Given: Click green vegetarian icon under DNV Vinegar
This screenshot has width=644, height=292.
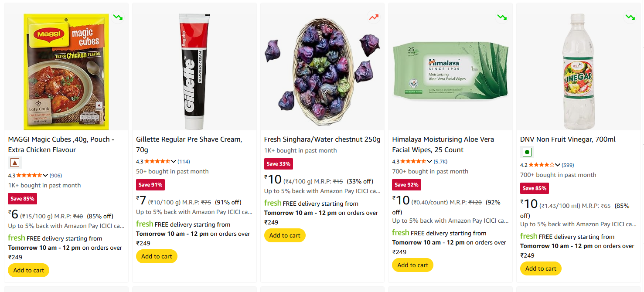Looking at the screenshot, I should coord(527,152).
